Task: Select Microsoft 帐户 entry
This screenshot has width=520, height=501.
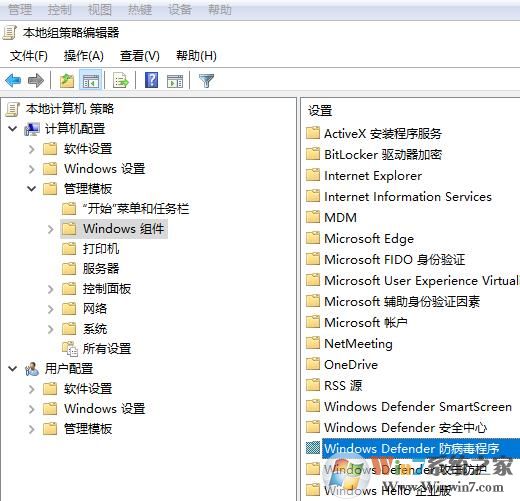Action: (366, 322)
